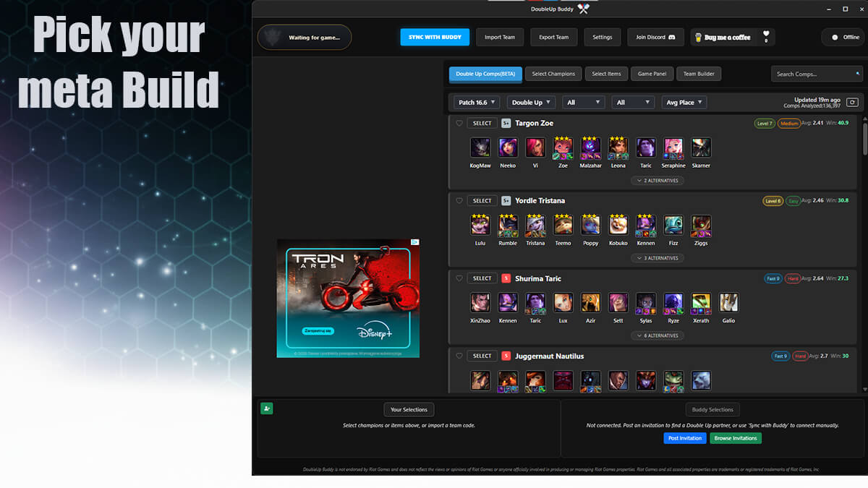Click the Teemo champion icon
This screenshot has height=488, width=868.
pyautogui.click(x=563, y=226)
